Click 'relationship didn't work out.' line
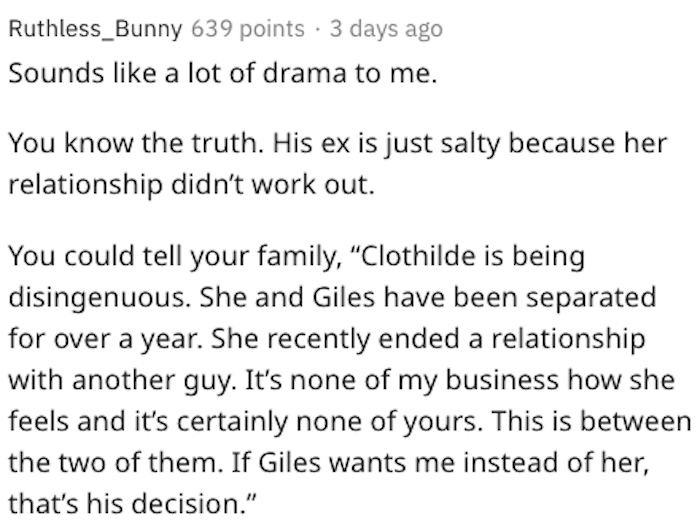 point(191,184)
